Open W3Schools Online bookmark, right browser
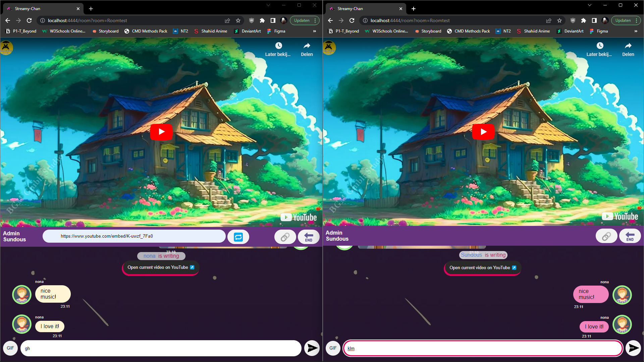The width and height of the screenshot is (644, 362). point(386,31)
